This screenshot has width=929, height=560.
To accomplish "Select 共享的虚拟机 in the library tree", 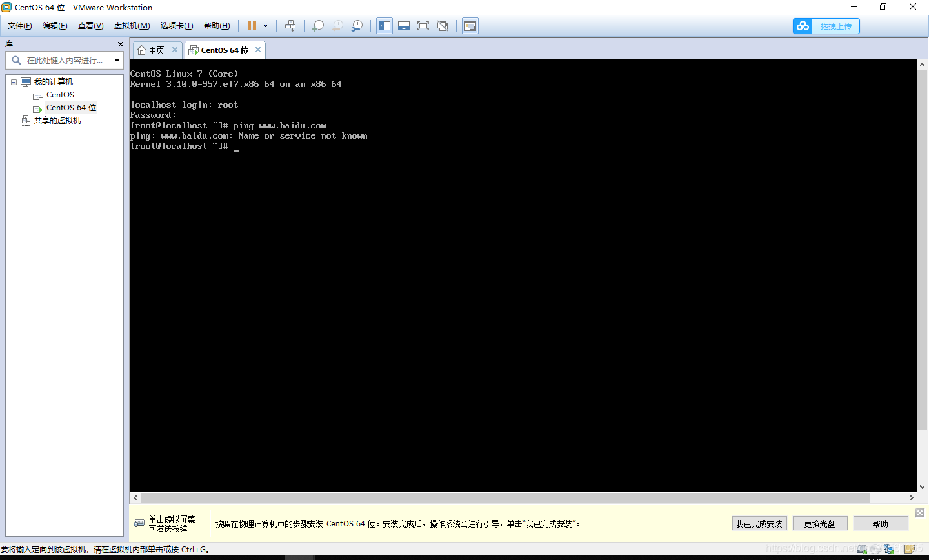I will pyautogui.click(x=57, y=121).
